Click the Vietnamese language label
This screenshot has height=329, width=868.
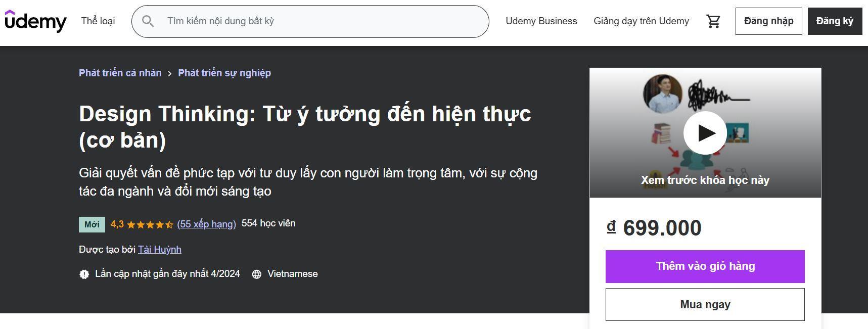(293, 274)
